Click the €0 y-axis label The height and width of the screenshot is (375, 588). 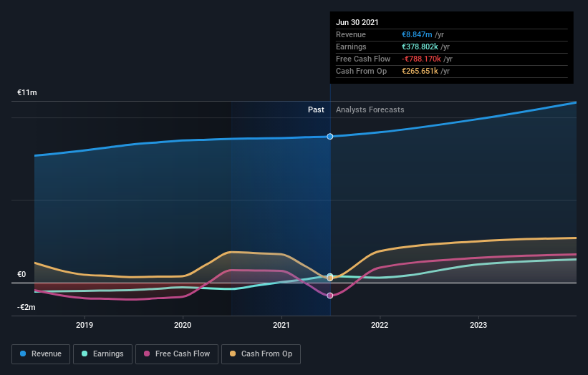pyautogui.click(x=21, y=274)
